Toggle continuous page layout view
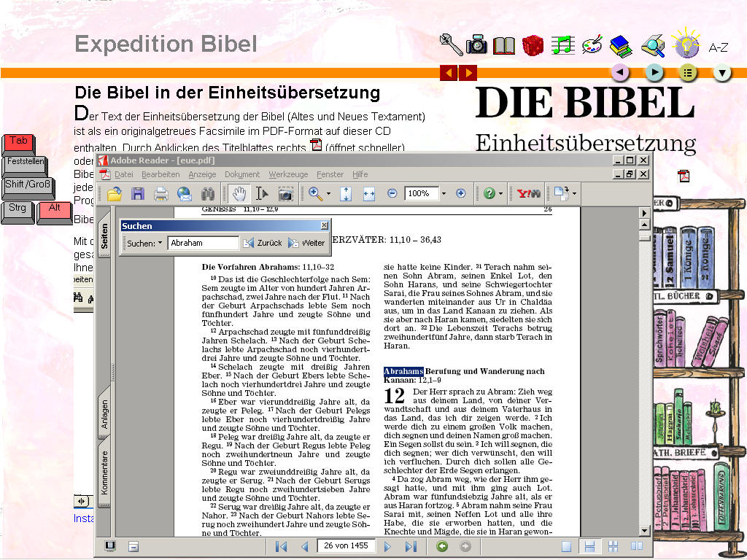Screen dimensions: 747x560 pos(590,546)
